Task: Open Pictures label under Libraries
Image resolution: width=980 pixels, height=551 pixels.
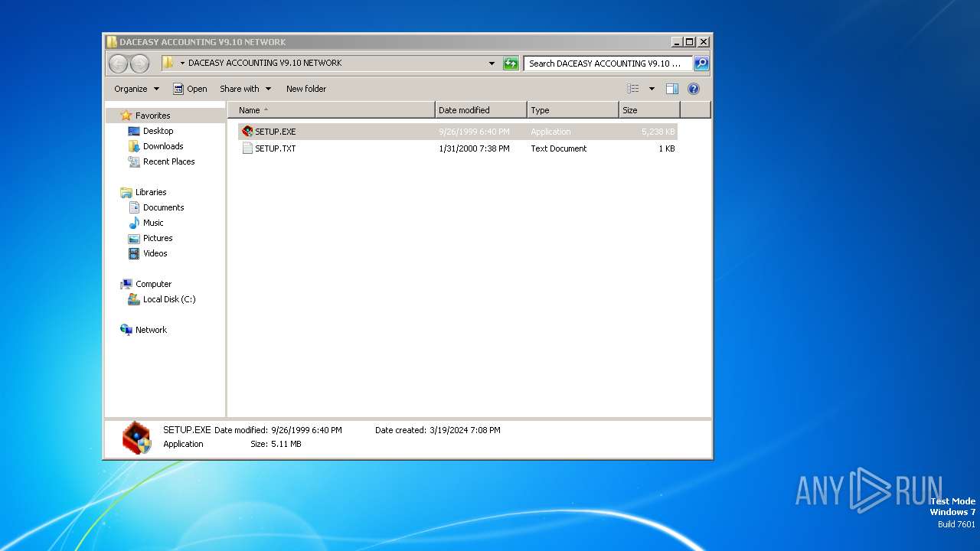Action: (158, 238)
